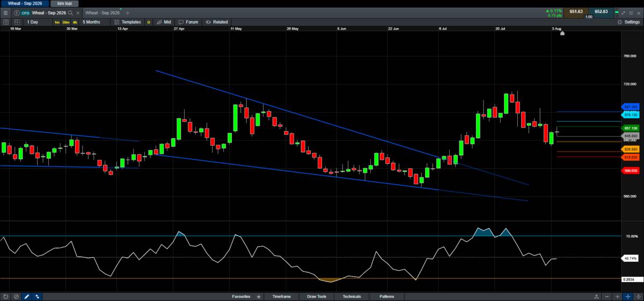Show Related instruments
This screenshot has height=301, width=644.
216,22
